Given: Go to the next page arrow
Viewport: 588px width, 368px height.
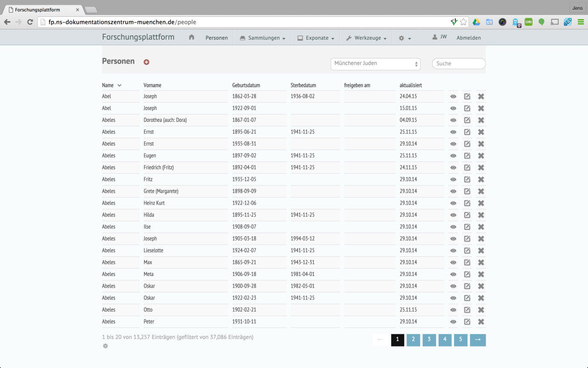Looking at the screenshot, I should pyautogui.click(x=478, y=340).
